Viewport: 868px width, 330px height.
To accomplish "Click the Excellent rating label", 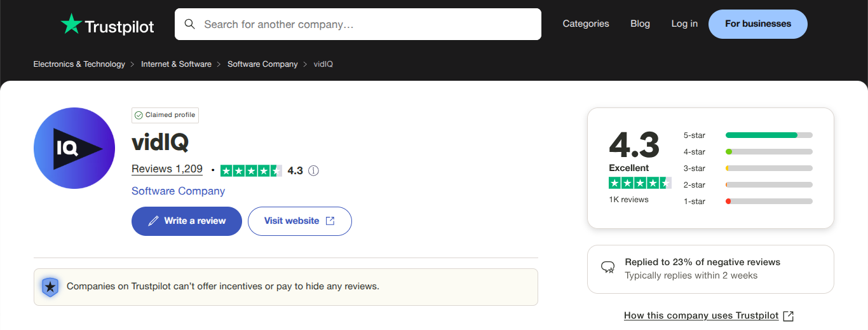I will (629, 168).
